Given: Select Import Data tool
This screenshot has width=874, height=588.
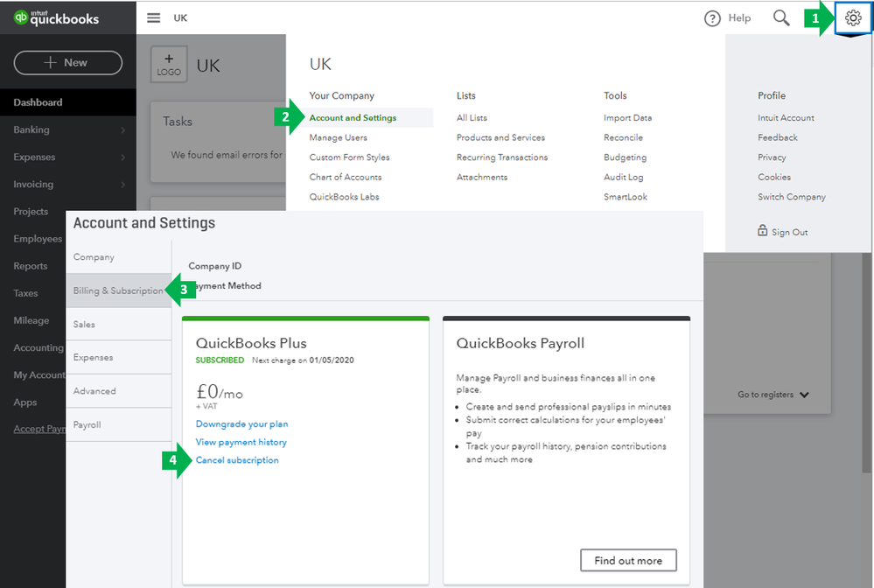Looking at the screenshot, I should coord(627,117).
